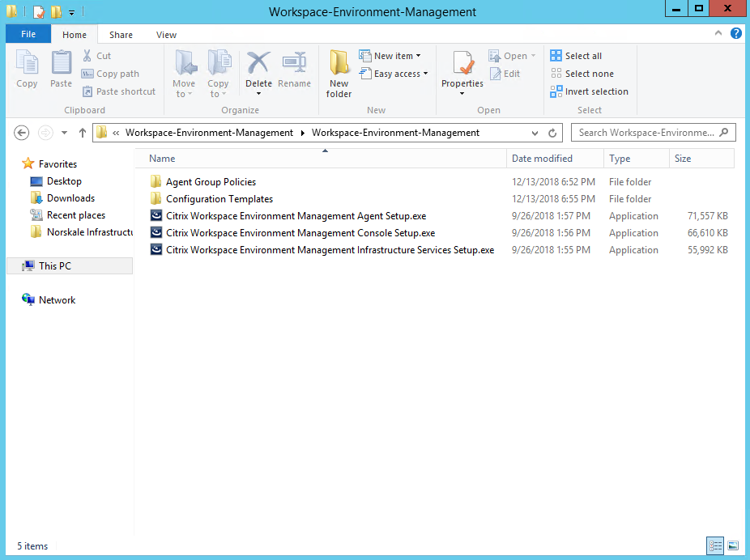This screenshot has width=750, height=560.
Task: Open the New item dropdown
Action: coord(395,56)
